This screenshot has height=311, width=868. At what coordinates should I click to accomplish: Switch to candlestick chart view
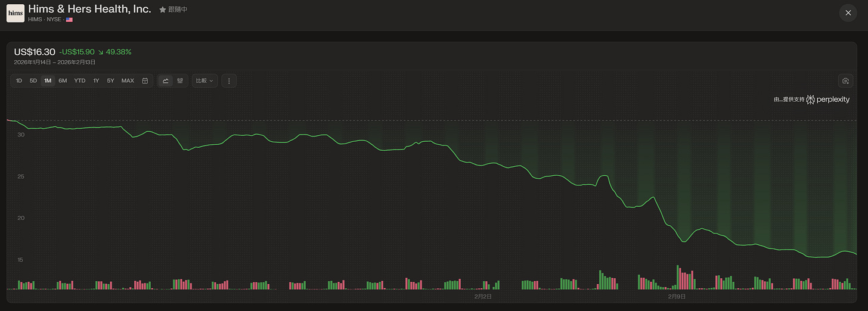(x=179, y=80)
